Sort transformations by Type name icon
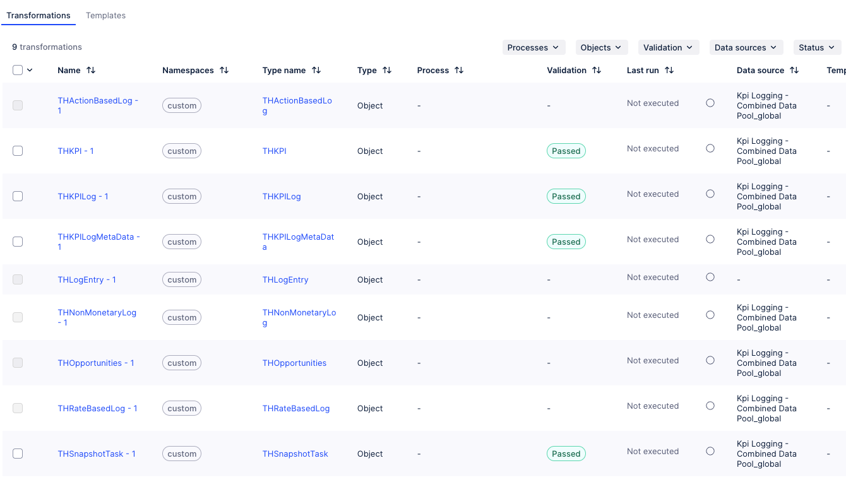The height and width of the screenshot is (504, 846). [x=316, y=71]
